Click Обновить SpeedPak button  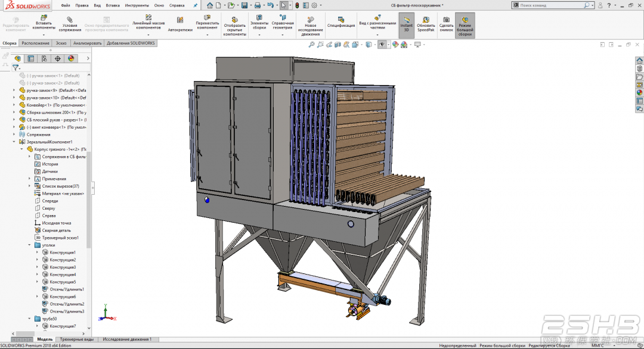coord(426,24)
